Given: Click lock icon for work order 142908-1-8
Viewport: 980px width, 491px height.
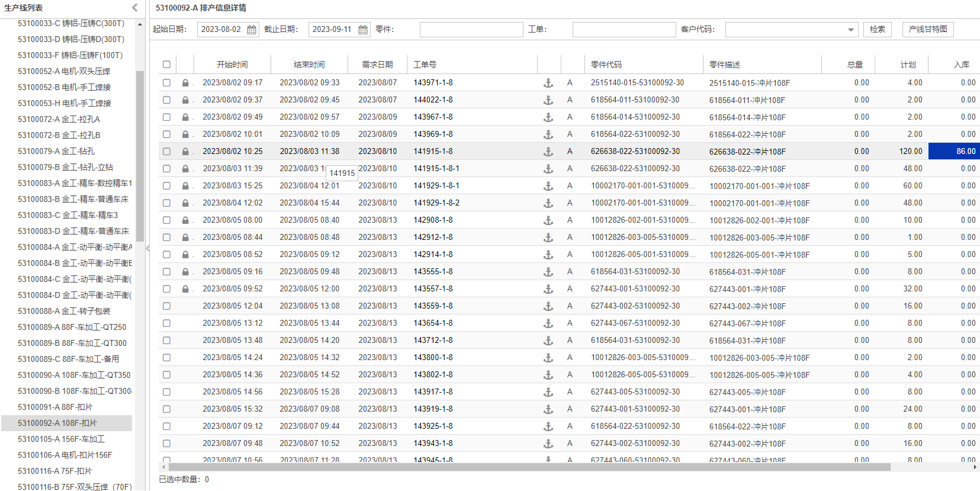Looking at the screenshot, I should [185, 220].
